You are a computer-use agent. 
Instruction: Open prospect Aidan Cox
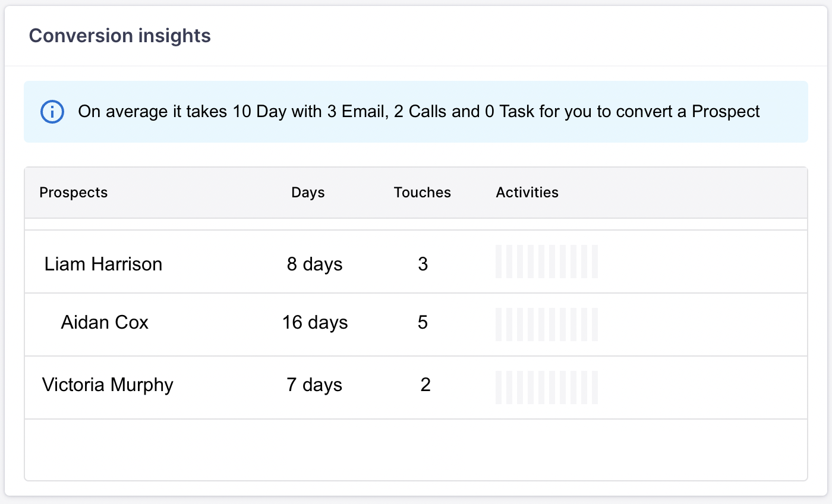[x=105, y=322]
